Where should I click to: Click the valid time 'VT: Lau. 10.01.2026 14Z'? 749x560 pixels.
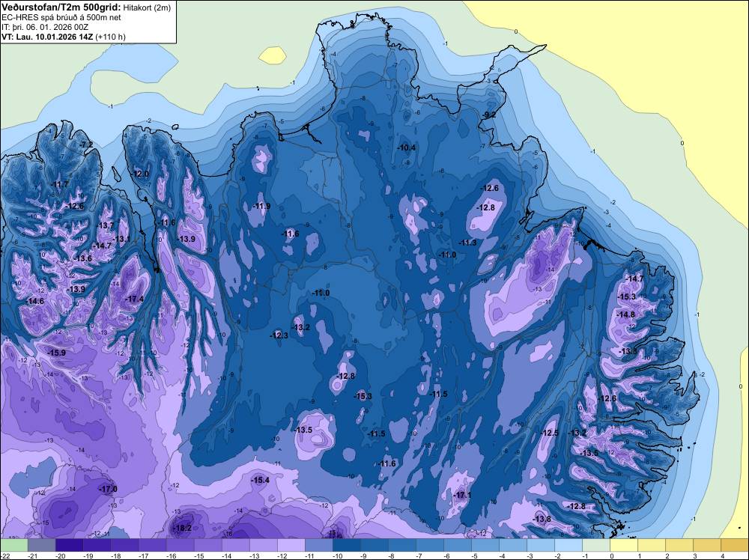click(x=46, y=37)
